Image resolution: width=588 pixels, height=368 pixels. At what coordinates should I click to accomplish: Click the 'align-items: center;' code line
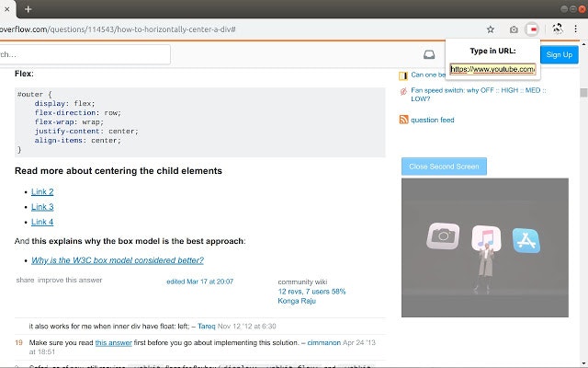[x=77, y=141]
